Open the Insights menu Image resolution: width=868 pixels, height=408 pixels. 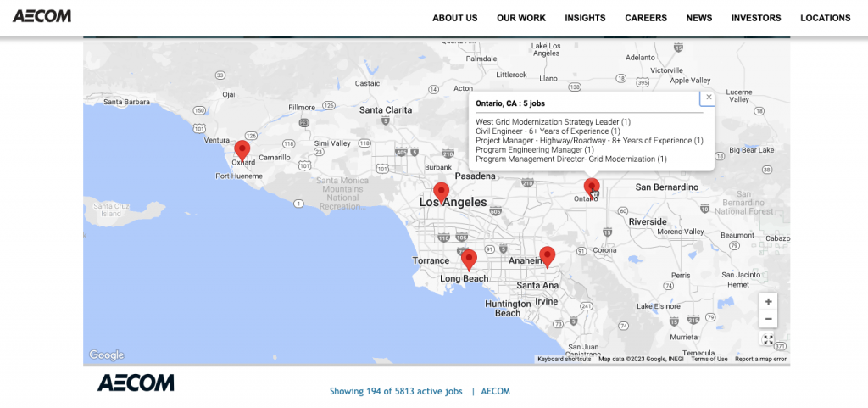[585, 18]
